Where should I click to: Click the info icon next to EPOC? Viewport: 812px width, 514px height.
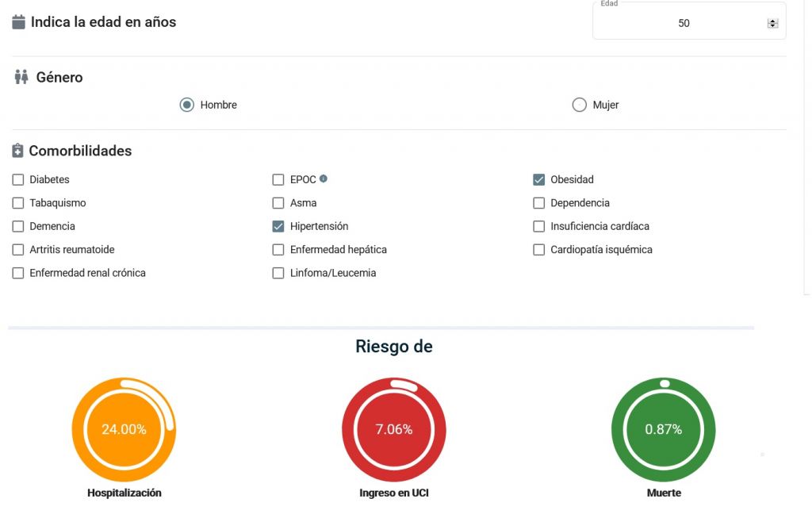pyautogui.click(x=324, y=179)
